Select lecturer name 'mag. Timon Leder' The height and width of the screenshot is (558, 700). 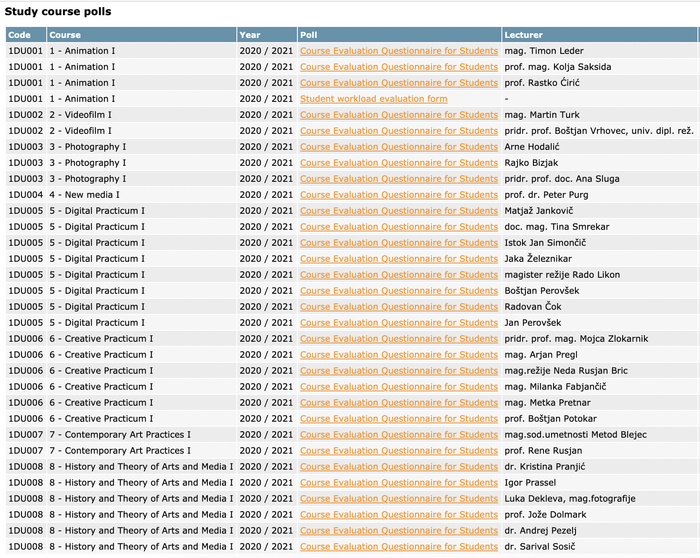coord(544,51)
